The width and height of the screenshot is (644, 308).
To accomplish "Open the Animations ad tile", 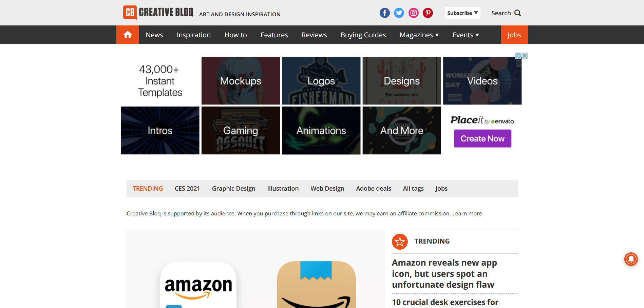I will coord(321,130).
